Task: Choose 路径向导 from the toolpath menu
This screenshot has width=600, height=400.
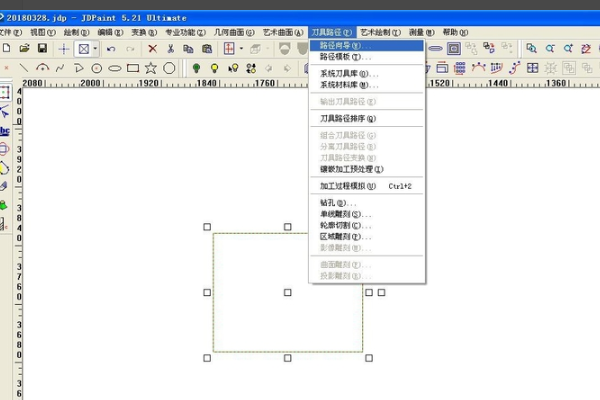Action: click(x=367, y=46)
